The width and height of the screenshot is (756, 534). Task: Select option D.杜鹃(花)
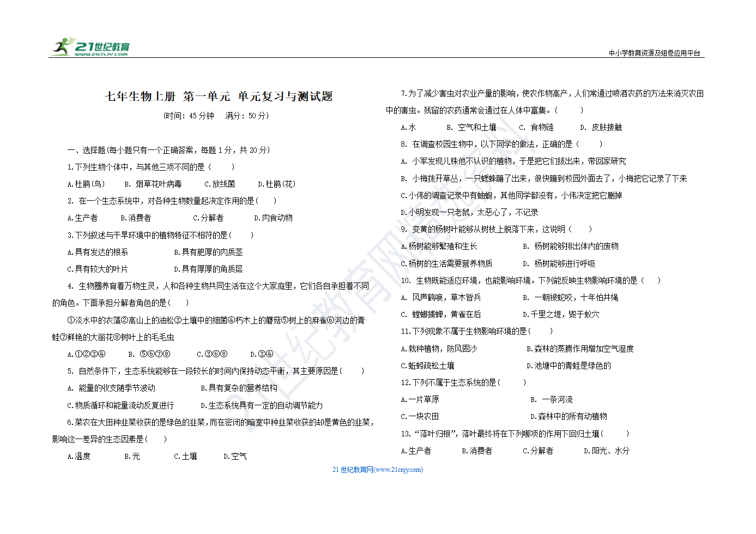click(x=276, y=184)
